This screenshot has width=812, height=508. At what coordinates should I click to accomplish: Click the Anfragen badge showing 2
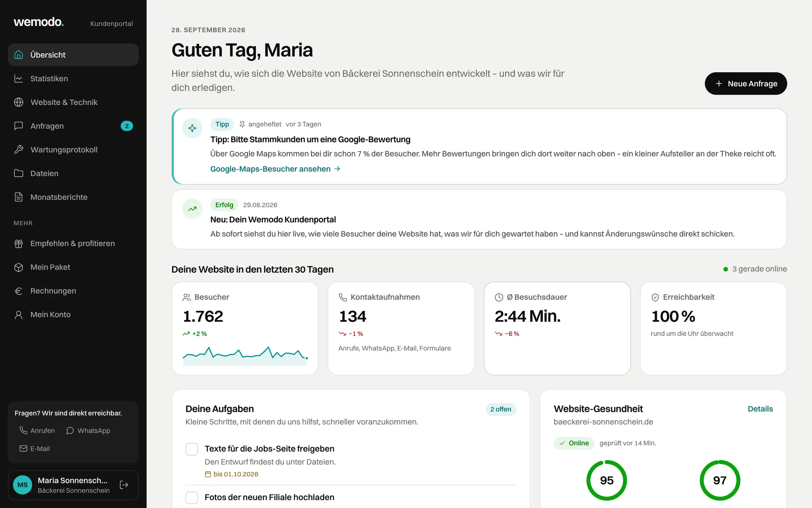pos(127,126)
